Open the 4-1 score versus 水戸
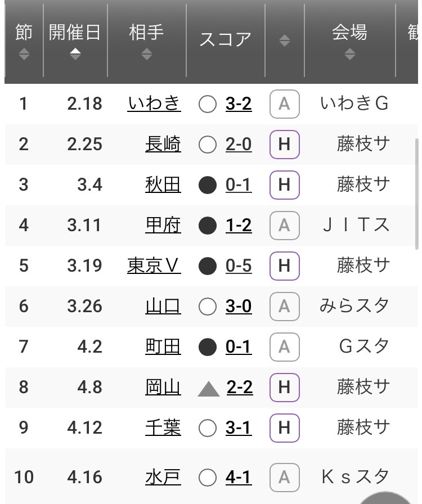 [x=239, y=478]
